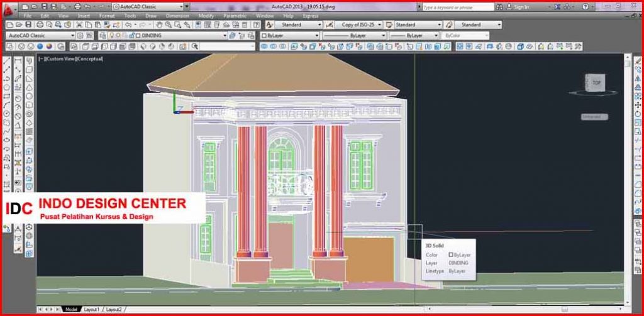
Task: Click the Custom View viewport label
Action: pos(60,58)
